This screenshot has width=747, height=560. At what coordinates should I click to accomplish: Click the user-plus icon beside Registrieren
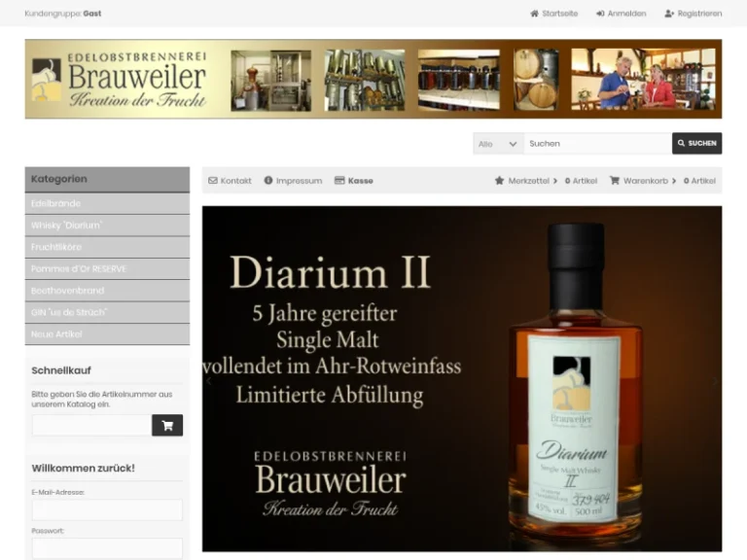[x=669, y=14]
